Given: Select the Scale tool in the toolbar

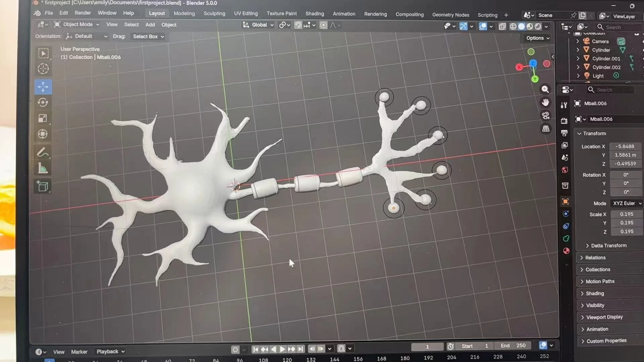Looking at the screenshot, I should click(43, 118).
